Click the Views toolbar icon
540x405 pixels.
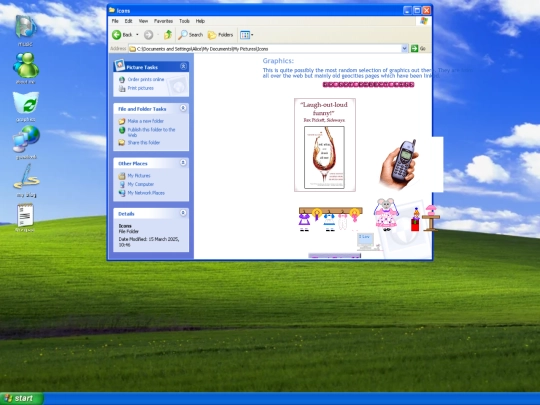(245, 35)
